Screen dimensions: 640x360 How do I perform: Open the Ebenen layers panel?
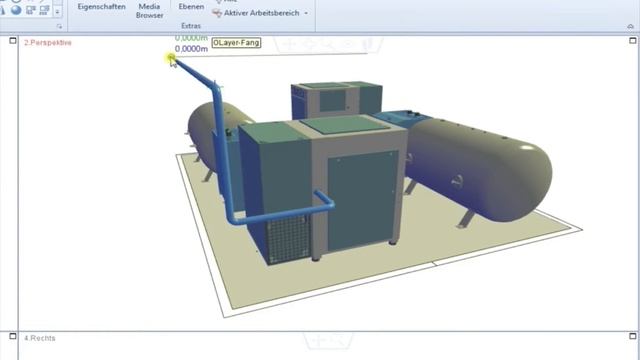tap(191, 7)
